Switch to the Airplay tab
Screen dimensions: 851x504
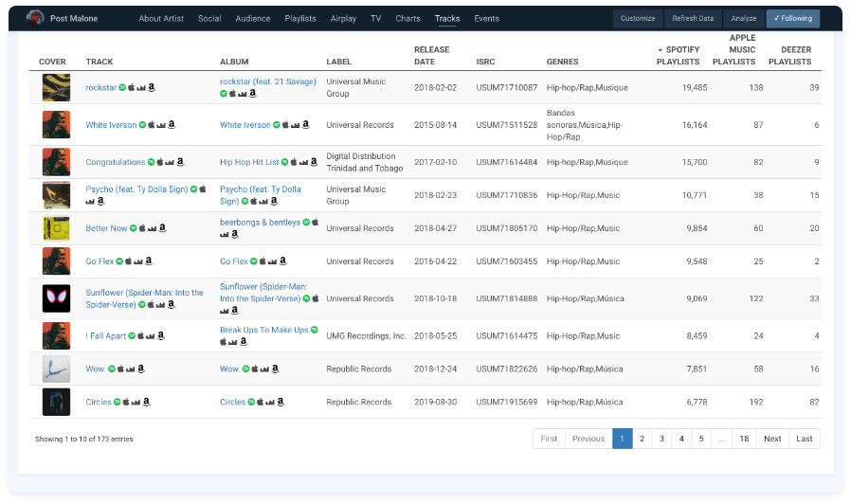[x=344, y=18]
